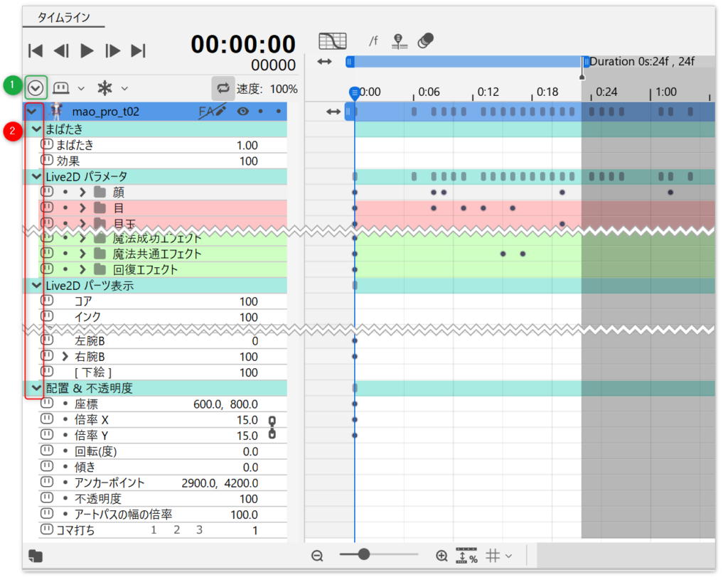Click the zoom in magnifier icon
The image size is (728, 582).
coord(441,556)
